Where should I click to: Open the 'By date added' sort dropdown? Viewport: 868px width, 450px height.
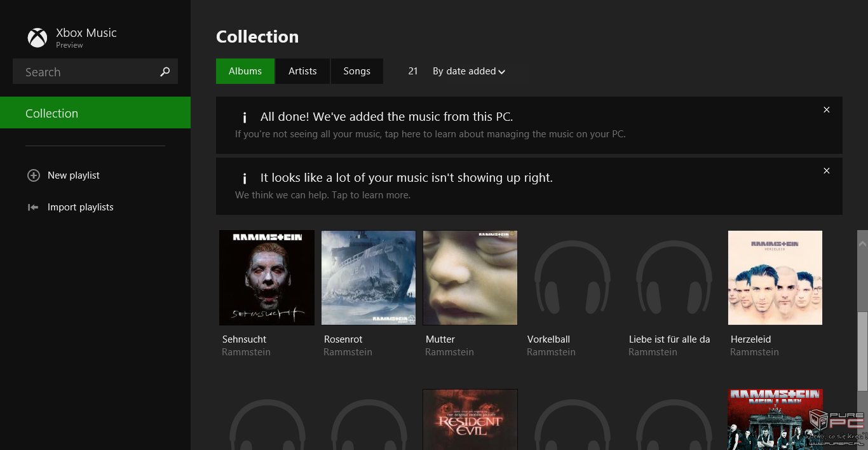click(469, 71)
